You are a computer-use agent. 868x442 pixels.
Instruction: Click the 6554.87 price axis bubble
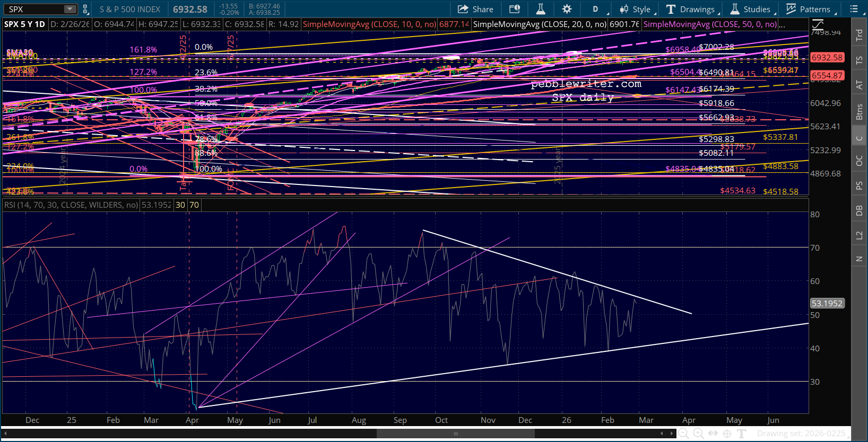[827, 75]
